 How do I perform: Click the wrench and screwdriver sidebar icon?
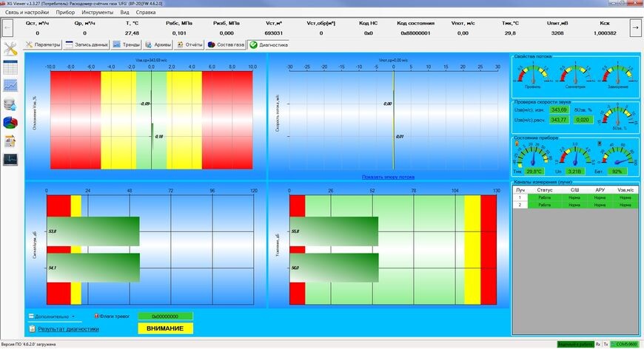(x=10, y=49)
